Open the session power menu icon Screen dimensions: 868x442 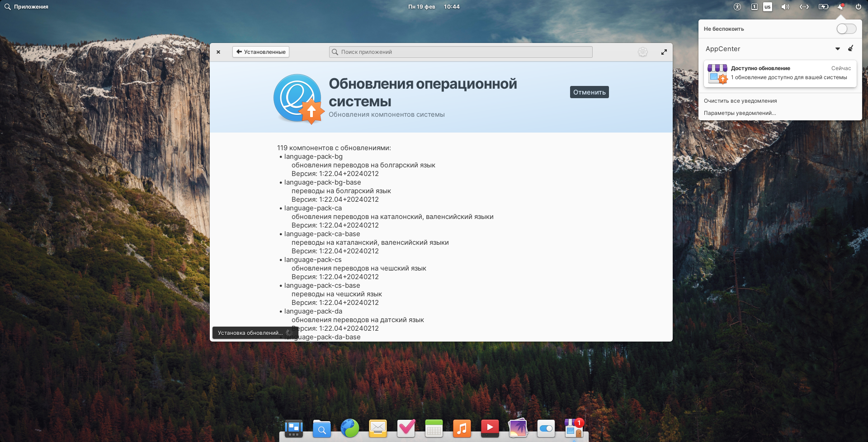[858, 7]
